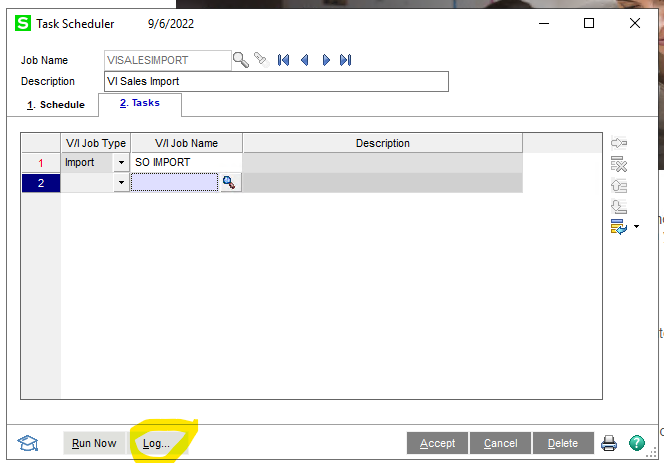Select the SO IMPORT job name cell

coord(185,162)
